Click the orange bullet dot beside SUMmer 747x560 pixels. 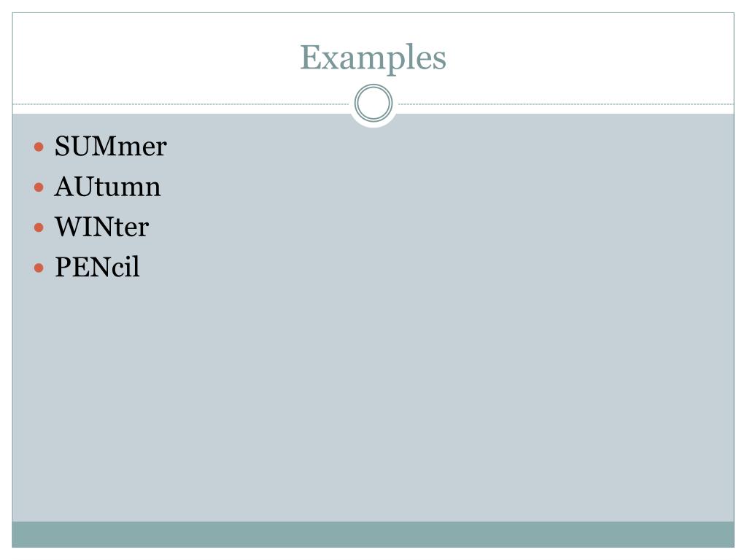39,147
